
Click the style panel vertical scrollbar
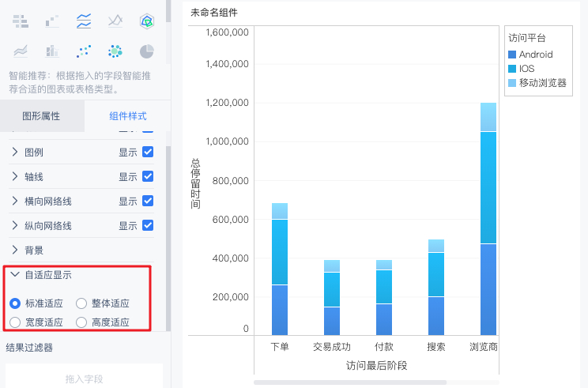click(x=168, y=238)
